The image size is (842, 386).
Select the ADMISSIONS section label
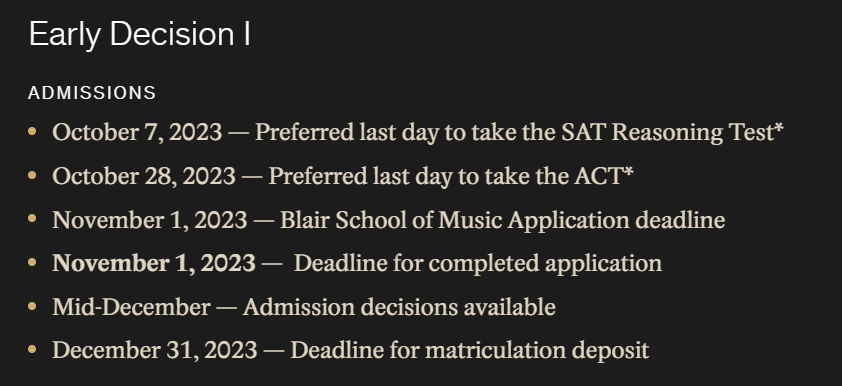click(92, 93)
